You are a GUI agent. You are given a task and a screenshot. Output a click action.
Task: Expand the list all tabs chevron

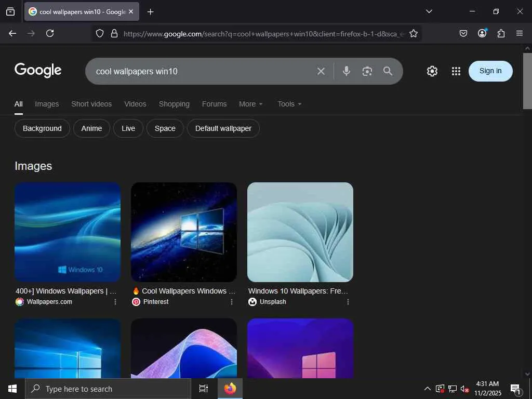click(429, 11)
